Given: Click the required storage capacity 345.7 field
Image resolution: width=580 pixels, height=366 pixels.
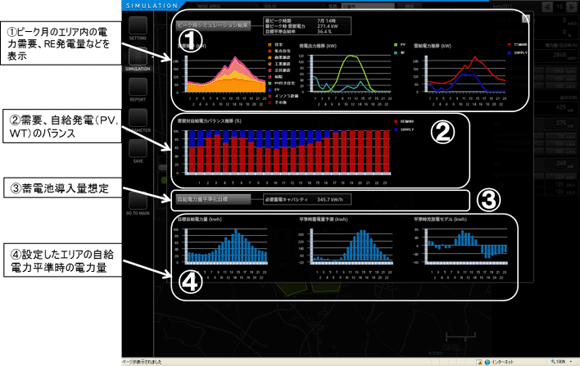Looking at the screenshot, I should coord(307,199).
